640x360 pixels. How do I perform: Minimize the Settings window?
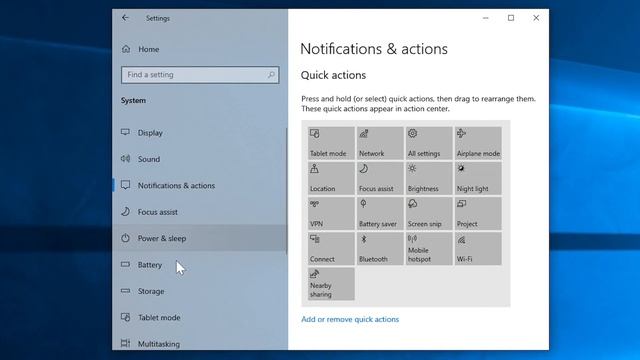pos(486,18)
